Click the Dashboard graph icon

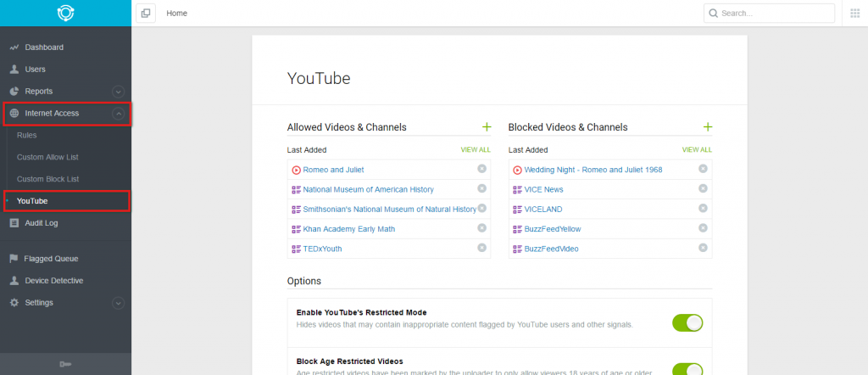[14, 48]
